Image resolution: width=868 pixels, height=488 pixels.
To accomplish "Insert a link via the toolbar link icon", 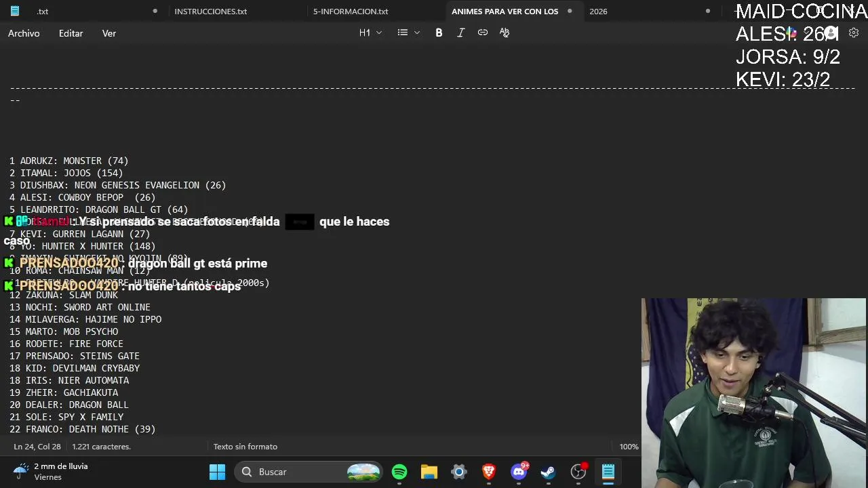I will click(482, 33).
